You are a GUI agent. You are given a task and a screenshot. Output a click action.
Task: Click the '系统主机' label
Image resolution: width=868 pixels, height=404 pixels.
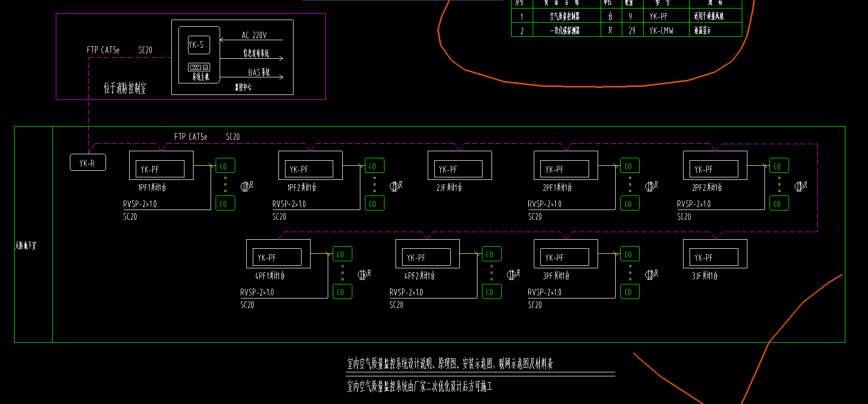click(200, 77)
